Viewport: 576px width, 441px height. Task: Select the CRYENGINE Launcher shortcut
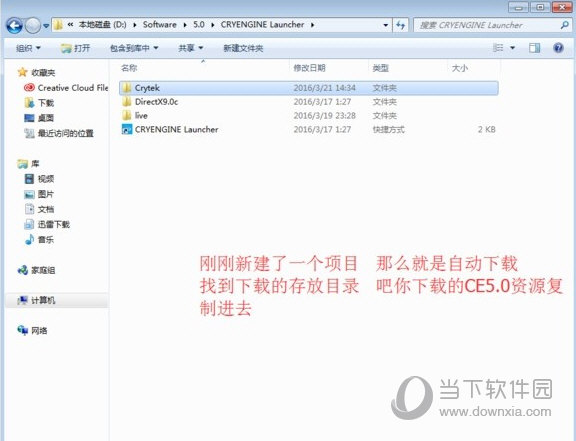[309, 129]
